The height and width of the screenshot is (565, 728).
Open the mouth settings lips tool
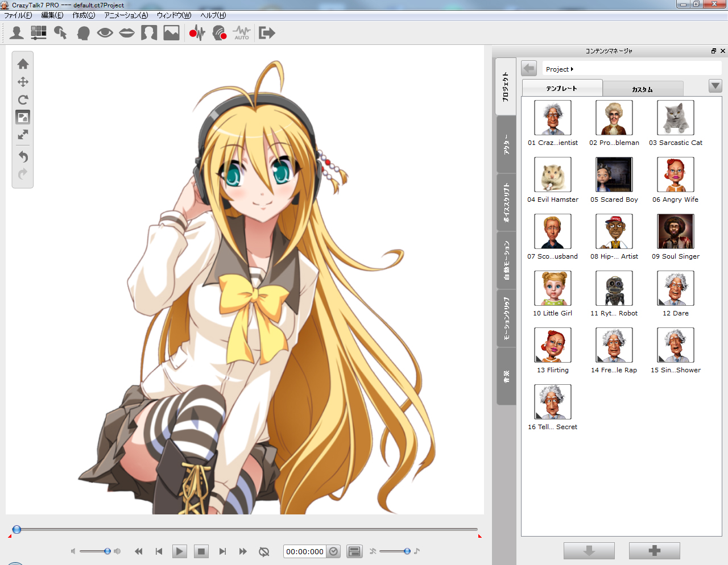click(127, 33)
